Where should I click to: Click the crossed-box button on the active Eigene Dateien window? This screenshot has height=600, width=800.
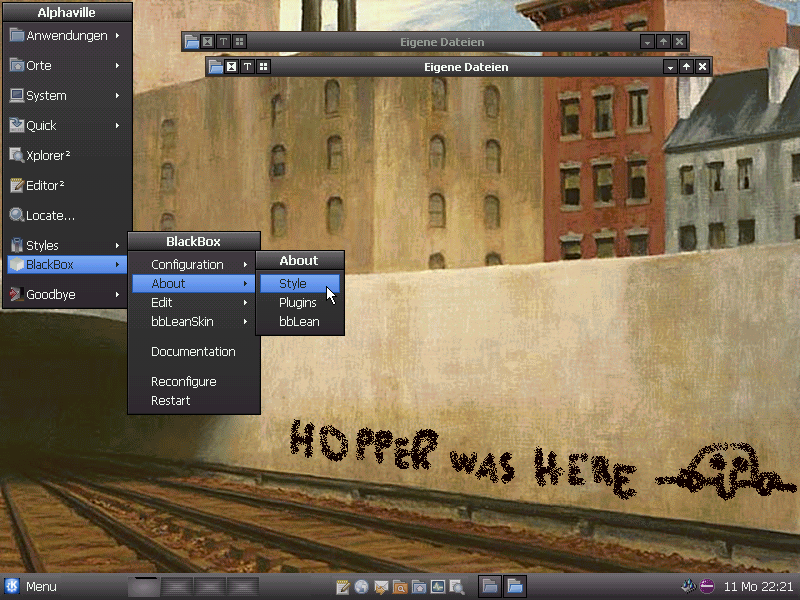[x=232, y=67]
